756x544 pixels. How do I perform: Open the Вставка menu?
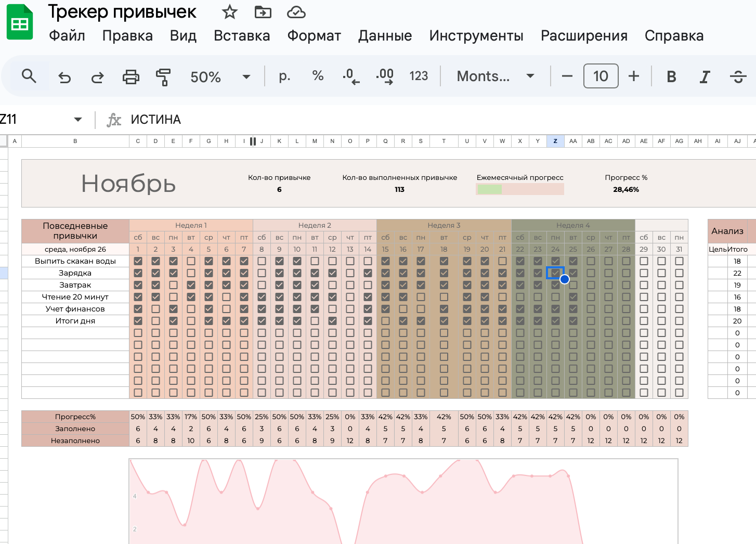coord(242,36)
